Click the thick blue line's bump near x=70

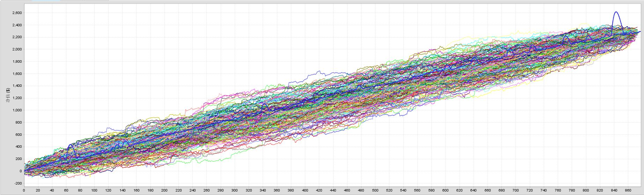[x=71, y=145]
